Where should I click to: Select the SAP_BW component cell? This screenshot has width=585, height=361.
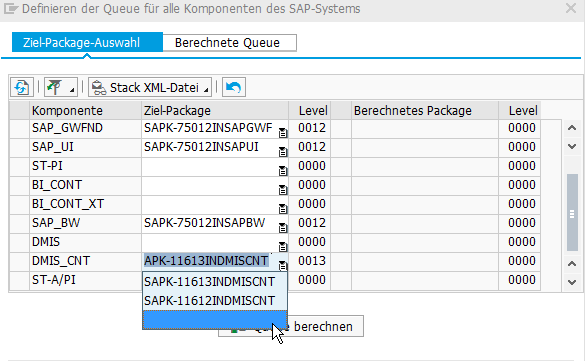85,223
